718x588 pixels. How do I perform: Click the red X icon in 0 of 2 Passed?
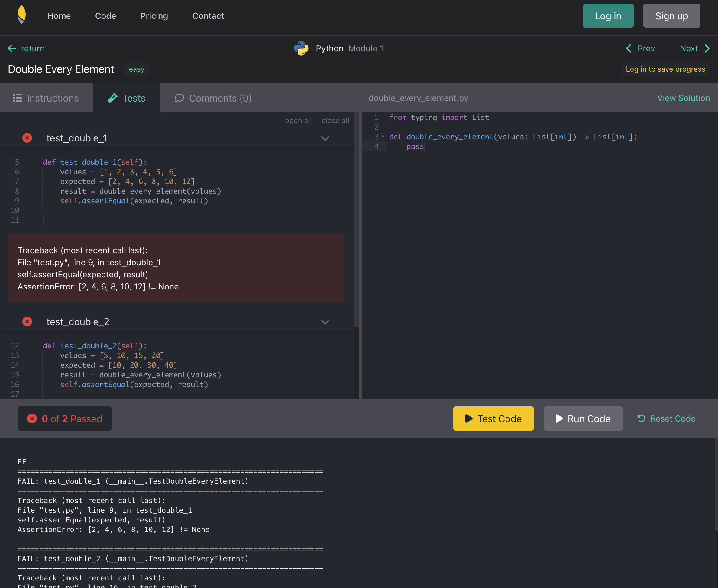[x=32, y=419]
